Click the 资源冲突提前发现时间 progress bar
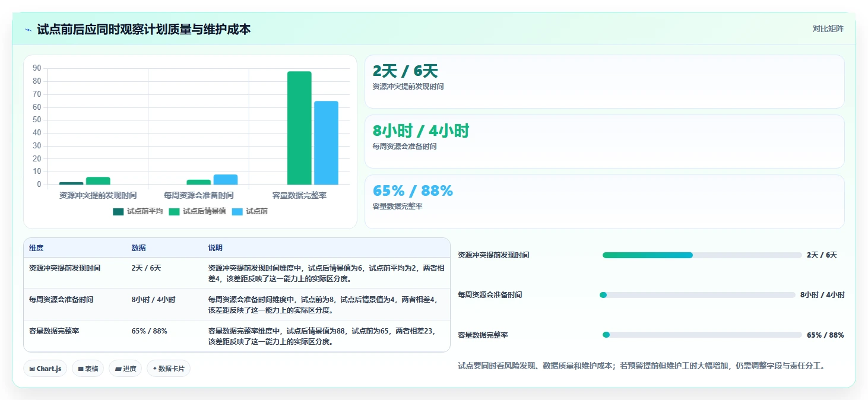The width and height of the screenshot is (868, 400). click(702, 255)
